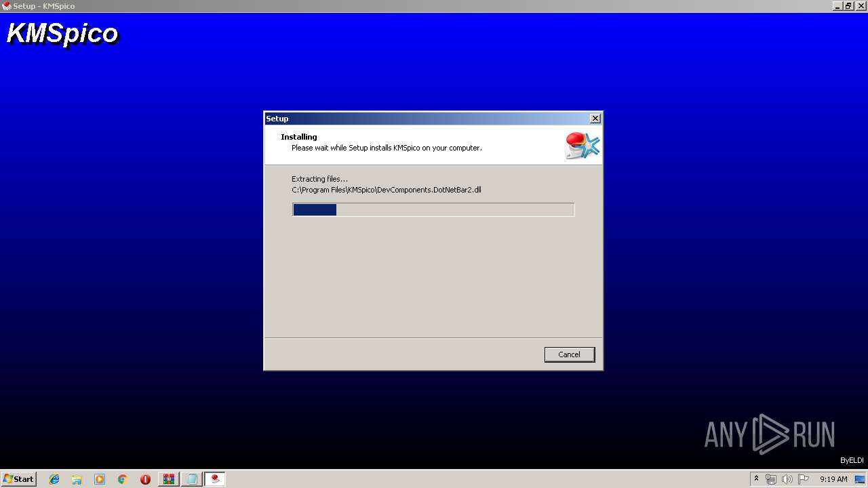Restore down the Setup - KMSpico window
The image size is (868, 488).
point(848,6)
